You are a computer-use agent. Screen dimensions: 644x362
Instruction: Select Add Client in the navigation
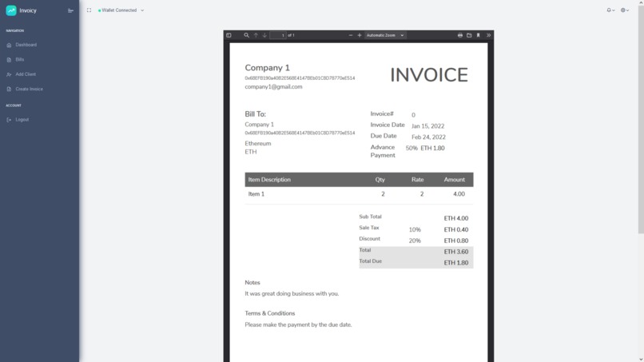coord(26,74)
